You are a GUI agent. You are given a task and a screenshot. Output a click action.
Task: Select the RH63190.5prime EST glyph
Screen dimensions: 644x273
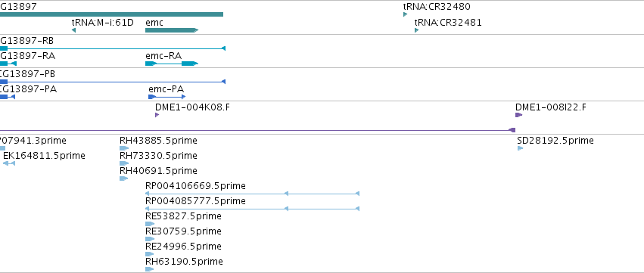pos(150,269)
